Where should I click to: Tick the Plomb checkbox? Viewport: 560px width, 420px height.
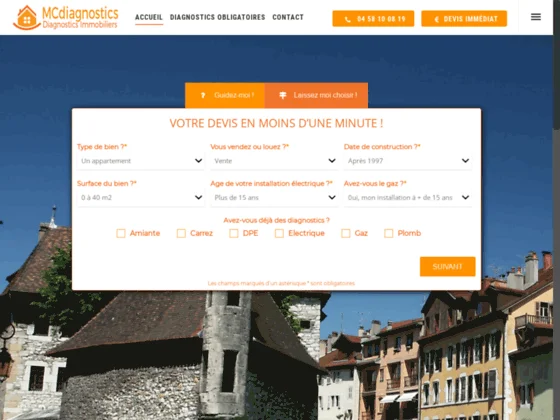coord(389,233)
